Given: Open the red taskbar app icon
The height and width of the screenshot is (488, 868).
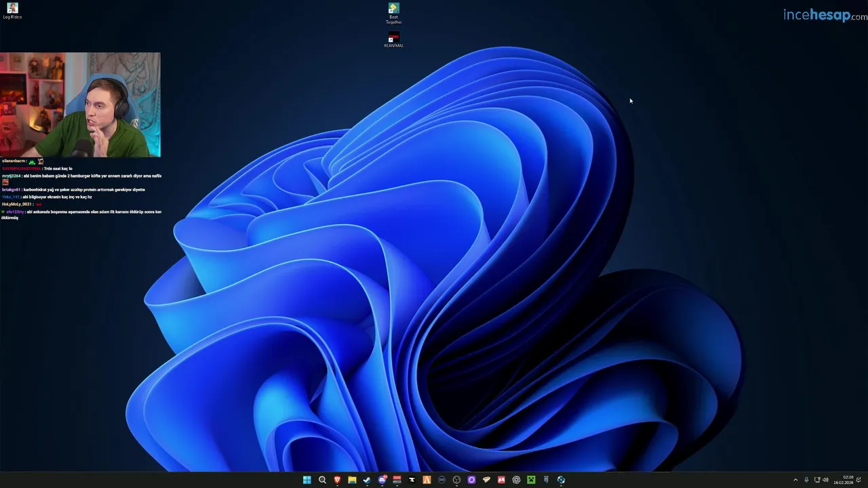Looking at the screenshot, I should point(501,480).
